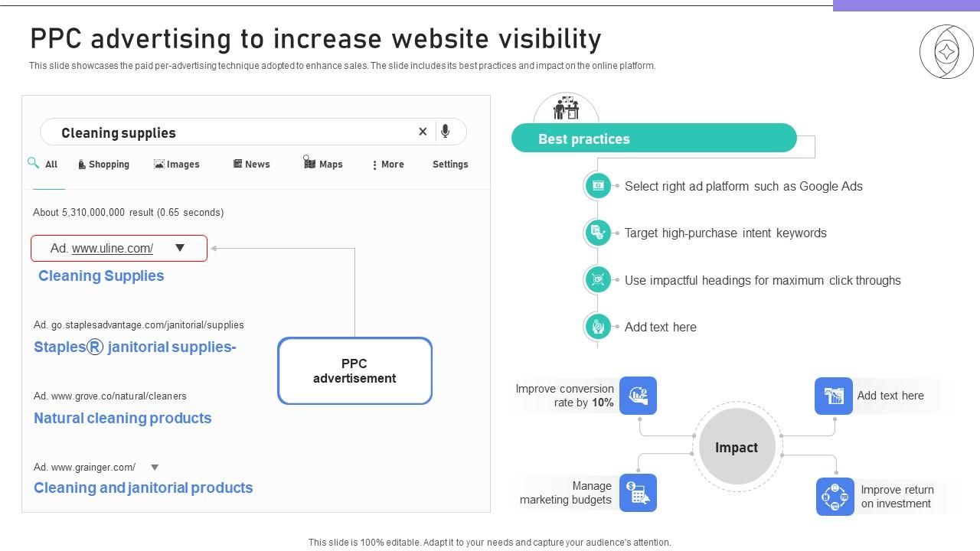This screenshot has width=980, height=551.
Task: Open Cleaning and janitorial products headline
Action: pos(143,487)
